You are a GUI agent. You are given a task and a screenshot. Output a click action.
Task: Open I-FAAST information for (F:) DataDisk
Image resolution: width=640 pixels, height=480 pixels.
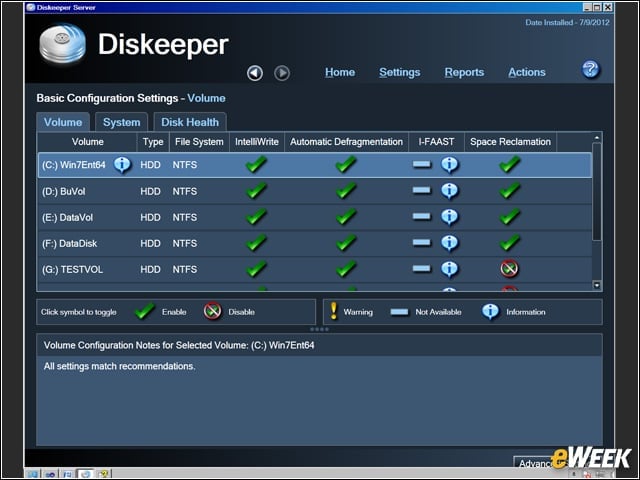[449, 243]
